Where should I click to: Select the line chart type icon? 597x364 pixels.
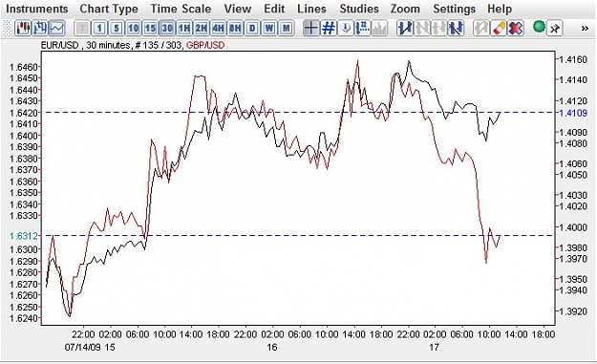(57, 28)
